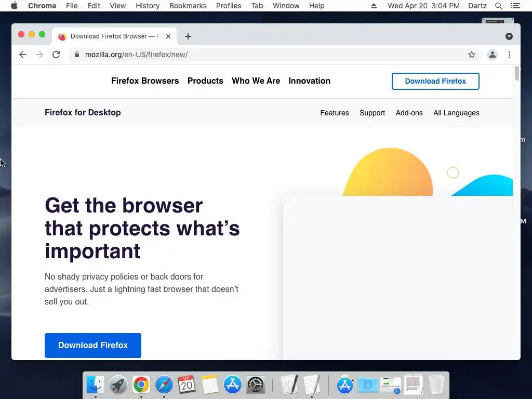Click solid blue Download Firefox button
This screenshot has height=399, width=532.
[93, 345]
